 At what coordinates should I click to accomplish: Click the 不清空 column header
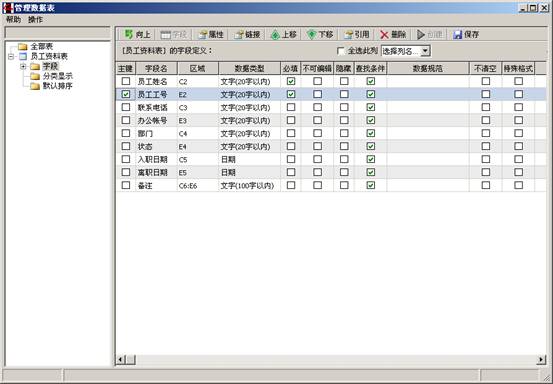click(485, 68)
